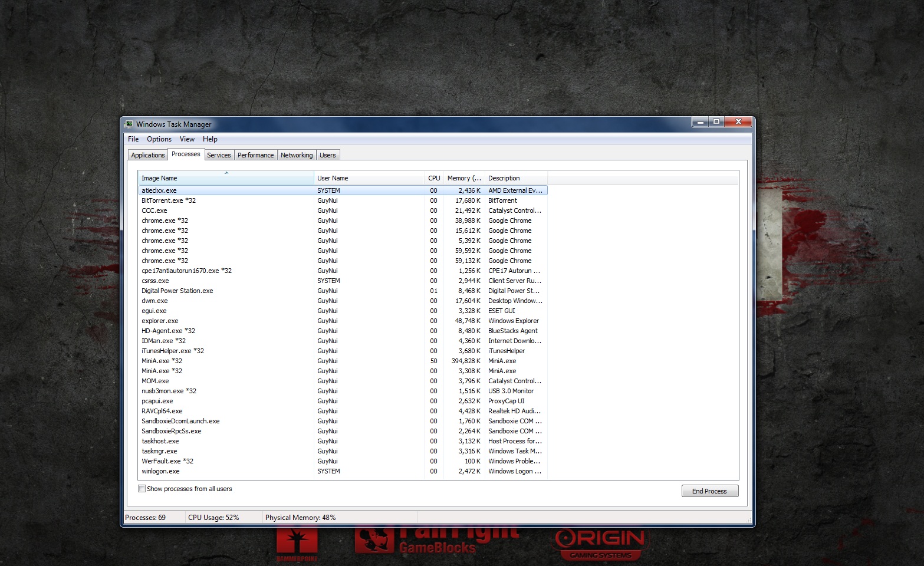Image resolution: width=924 pixels, height=566 pixels.
Task: Select chrome.exe using 5,392 K memory
Action: [x=343, y=241]
